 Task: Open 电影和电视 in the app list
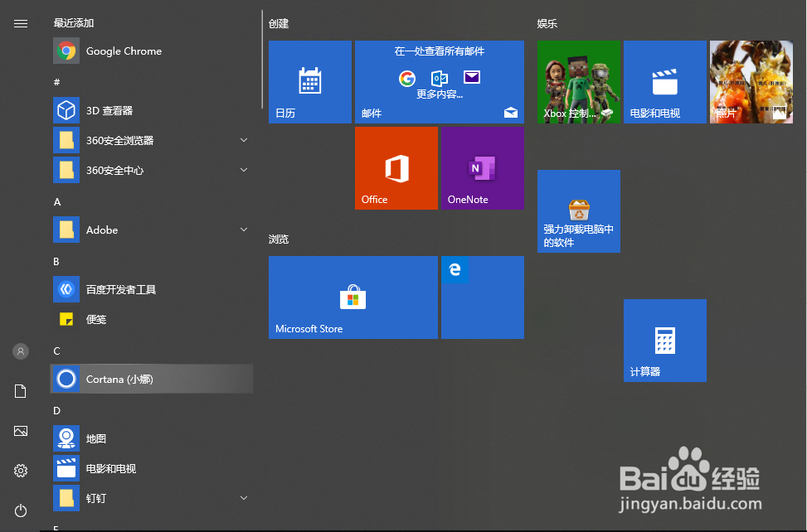pos(152,468)
